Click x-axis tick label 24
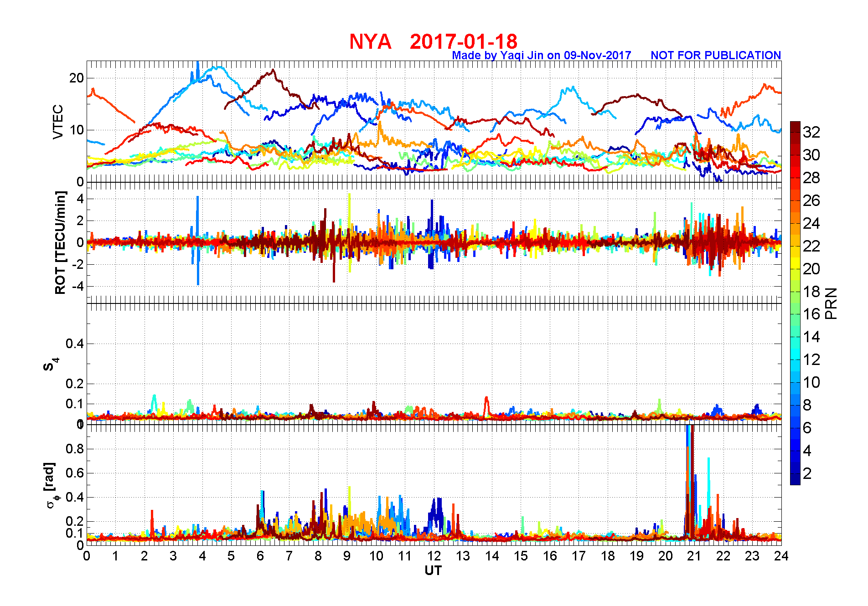 point(781,556)
